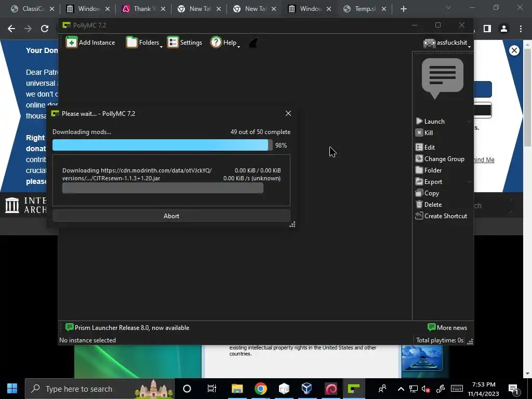Open the notification center icon
The image size is (532, 399).
click(x=513, y=389)
